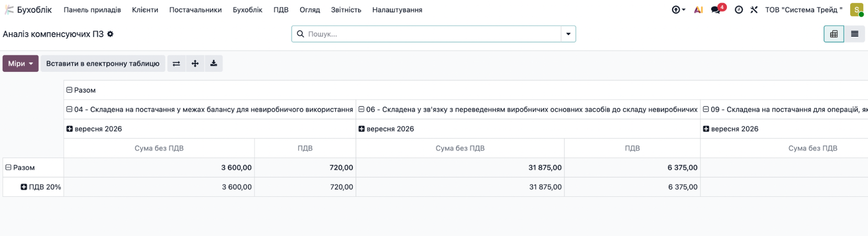Screen dimensions: 868x236
Task: Open the Налаштування menu
Action: click(397, 10)
